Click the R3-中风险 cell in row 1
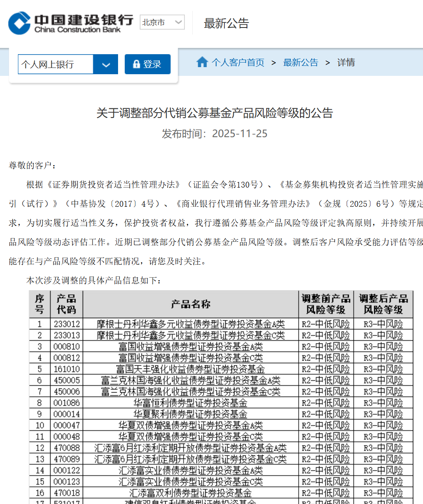 point(383,323)
